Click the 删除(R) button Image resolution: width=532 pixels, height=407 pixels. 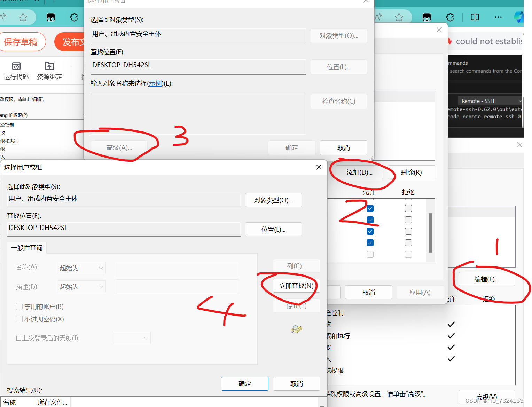(412, 172)
